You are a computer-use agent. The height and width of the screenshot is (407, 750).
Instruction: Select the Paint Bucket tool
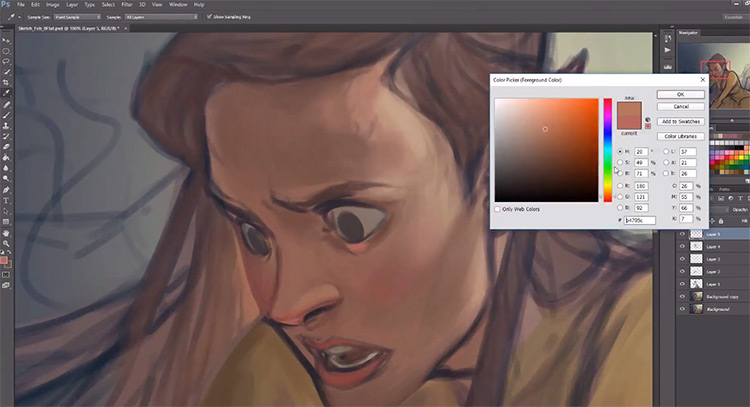coord(6,157)
